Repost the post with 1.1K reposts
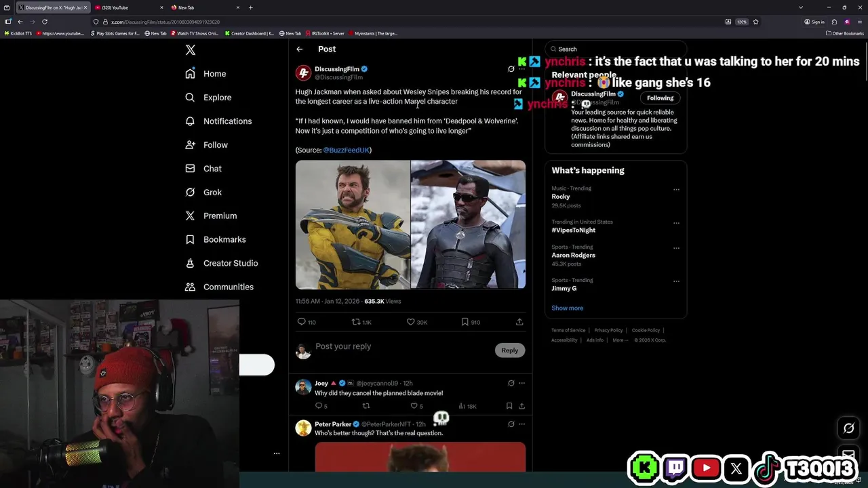This screenshot has height=488, width=868. (x=361, y=322)
